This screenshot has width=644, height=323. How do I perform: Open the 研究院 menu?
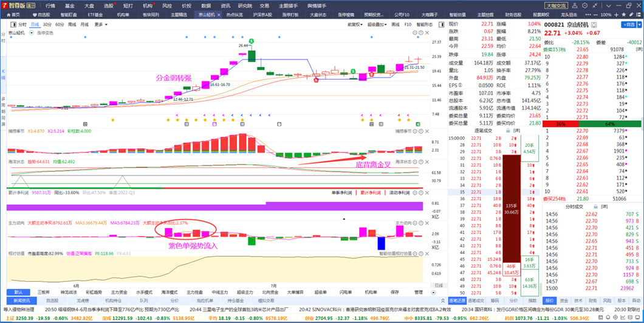click(245, 5)
